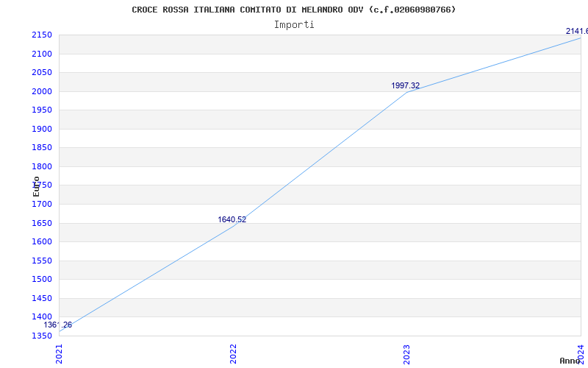This screenshot has height=368, width=588.
Task: Click the data label 2141.6 at top right
Action: pos(577,31)
